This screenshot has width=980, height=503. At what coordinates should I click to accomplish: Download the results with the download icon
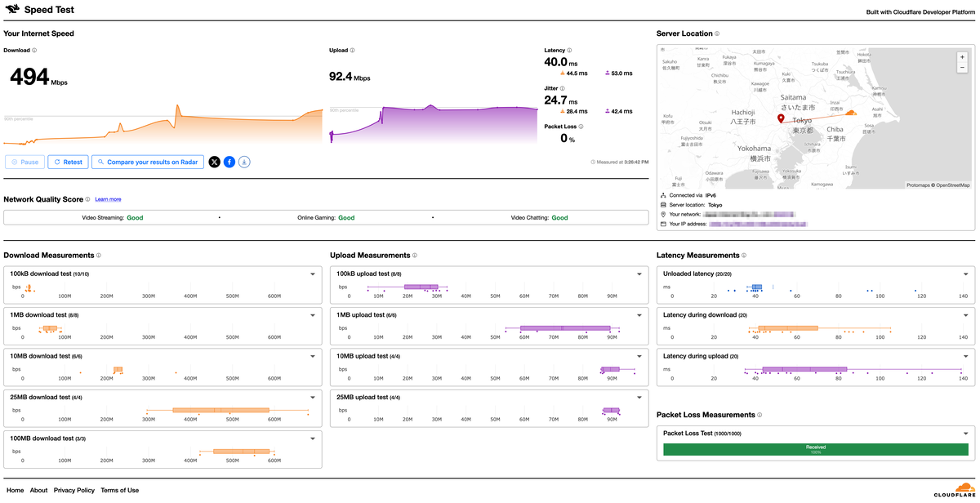(244, 162)
